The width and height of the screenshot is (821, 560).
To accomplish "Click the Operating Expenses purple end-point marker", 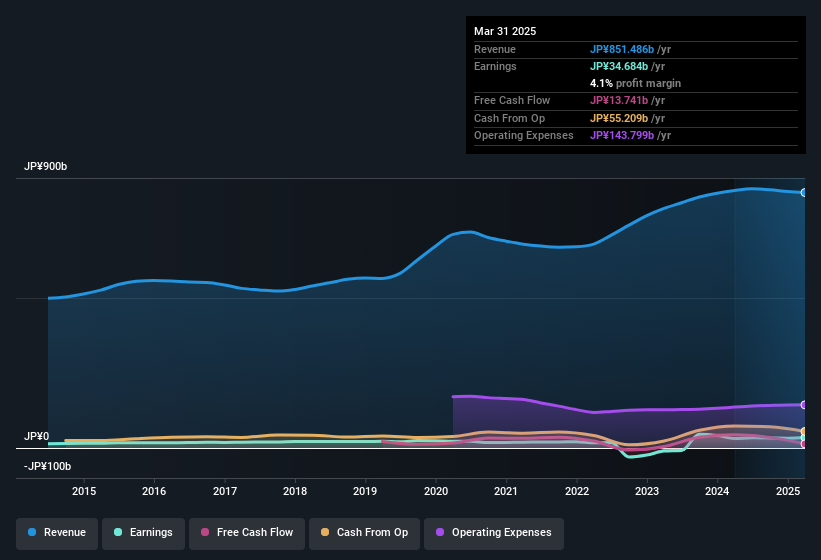I will pos(804,405).
